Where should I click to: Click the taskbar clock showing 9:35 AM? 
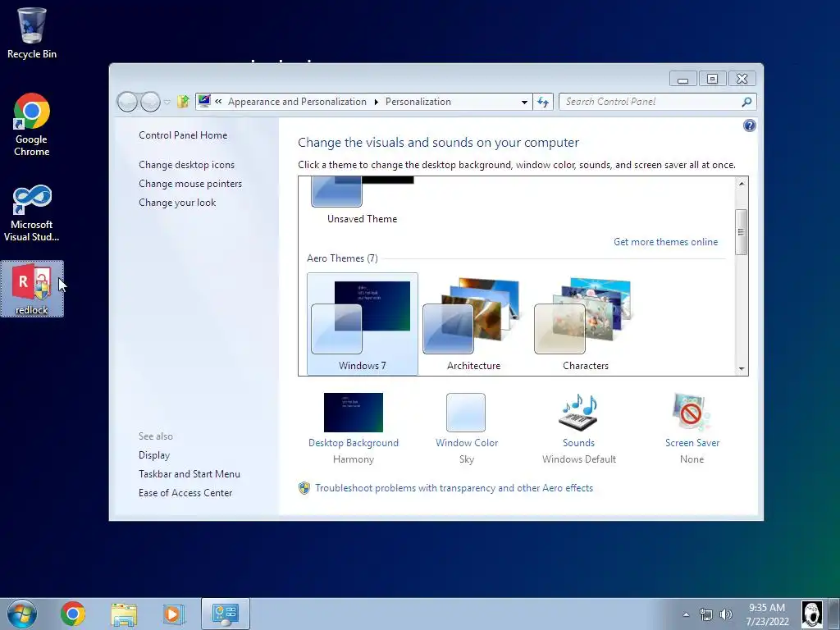pos(767,614)
